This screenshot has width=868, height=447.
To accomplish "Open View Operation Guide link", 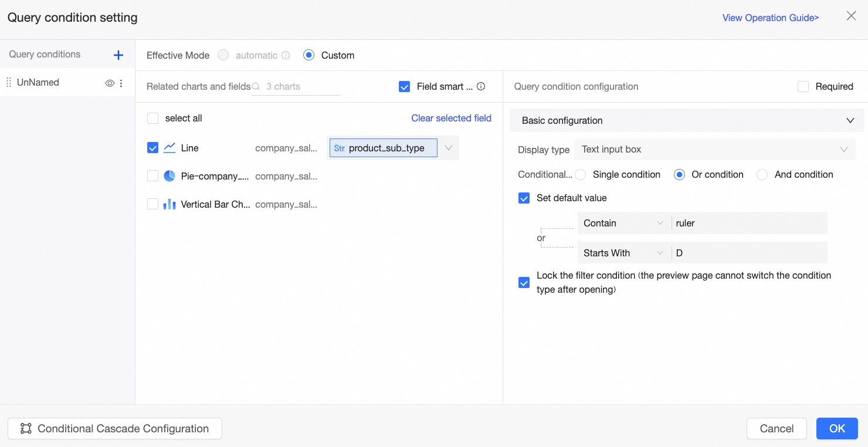I will [770, 18].
